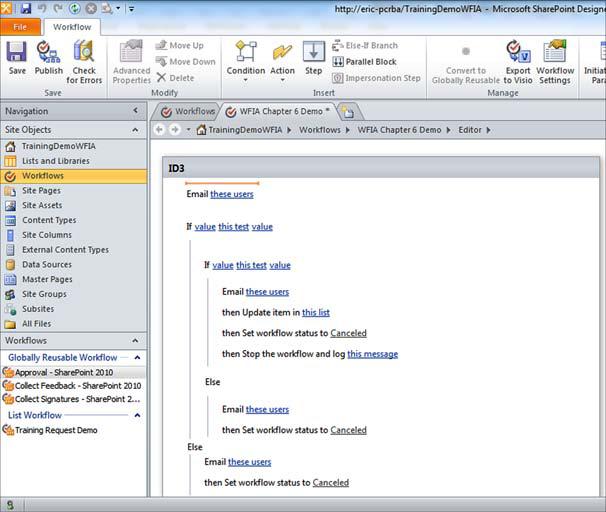The height and width of the screenshot is (512, 606).
Task: Open Site Groups
Action: click(74, 294)
